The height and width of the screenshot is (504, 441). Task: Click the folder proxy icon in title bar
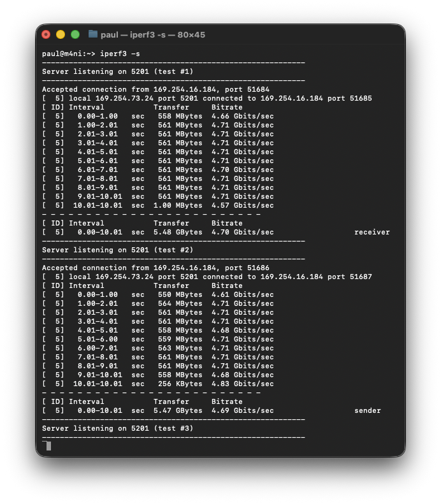(x=93, y=34)
